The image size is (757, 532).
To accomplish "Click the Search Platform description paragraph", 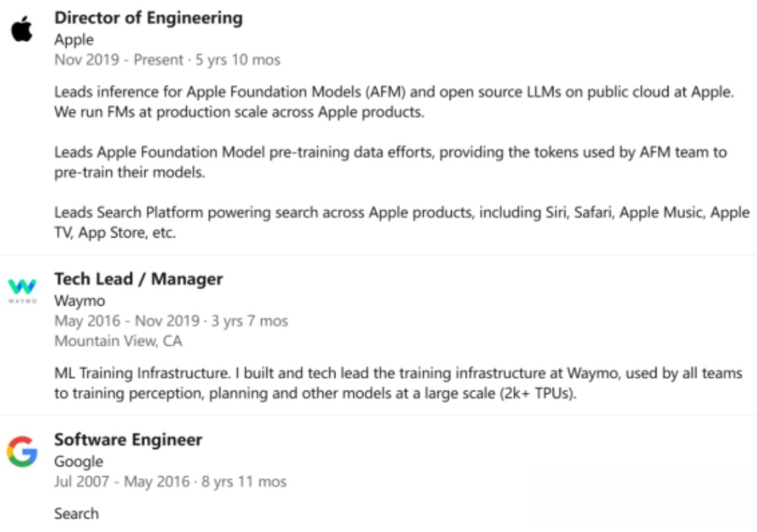I will [x=401, y=222].
